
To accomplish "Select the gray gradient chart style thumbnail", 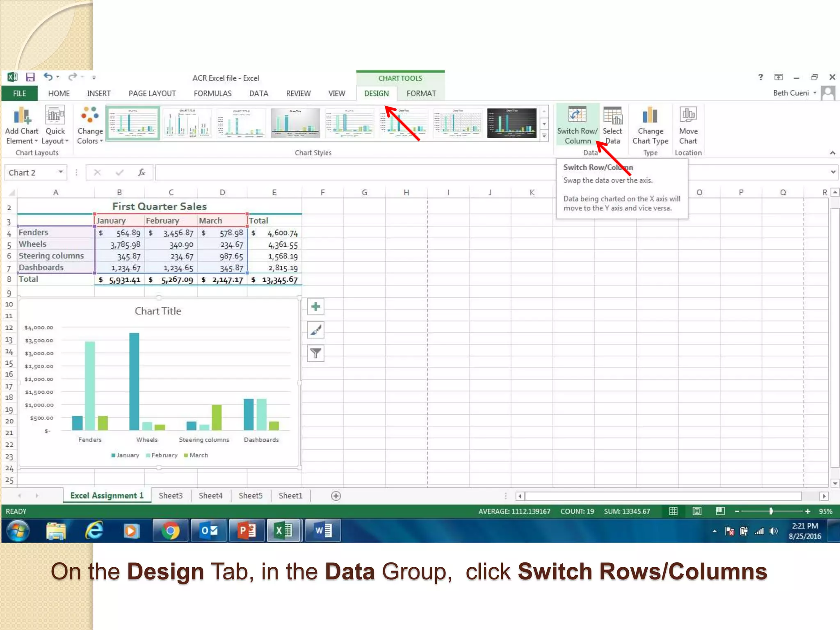I will coord(295,123).
